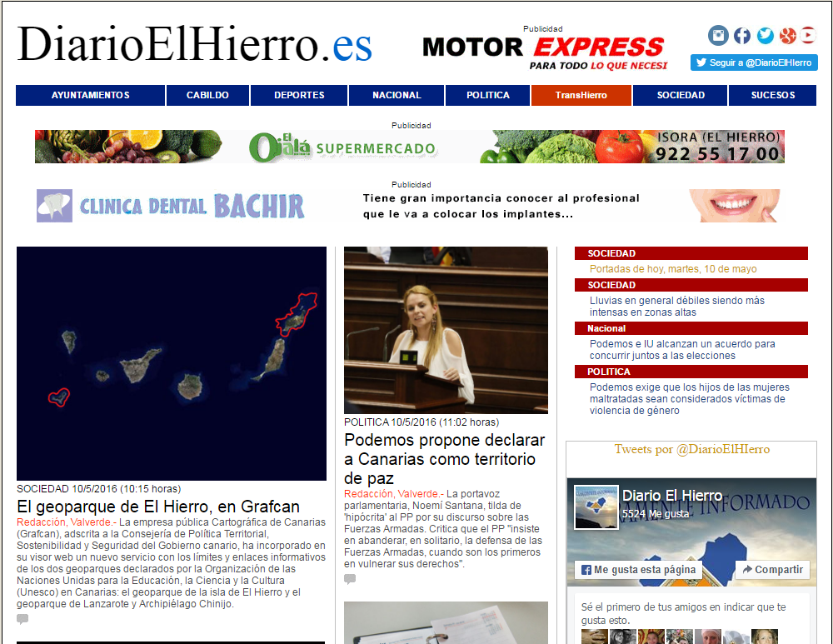Go to the SUCESOS section

click(772, 95)
